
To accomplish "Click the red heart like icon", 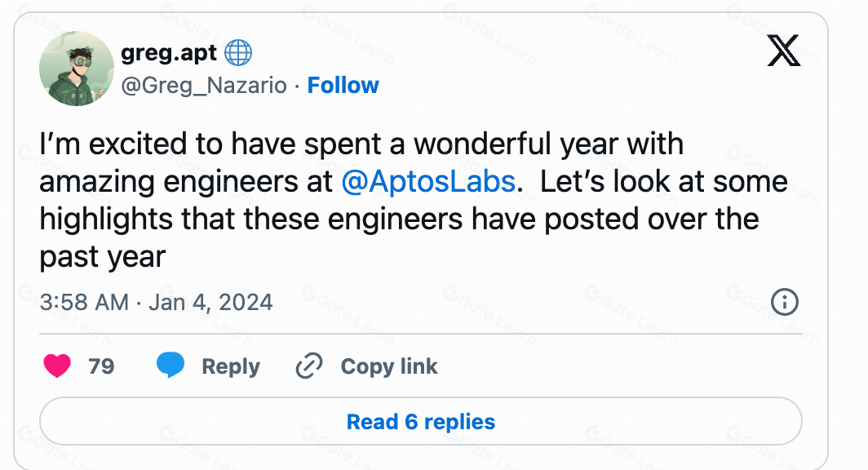I will point(56,366).
